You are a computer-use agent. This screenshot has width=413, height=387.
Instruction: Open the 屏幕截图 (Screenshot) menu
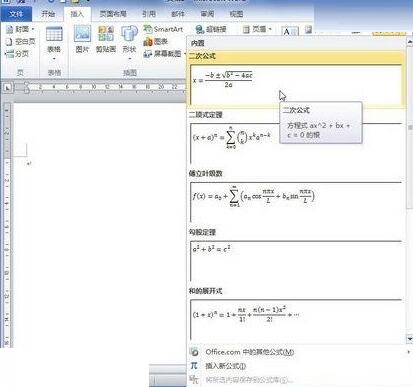[164, 53]
